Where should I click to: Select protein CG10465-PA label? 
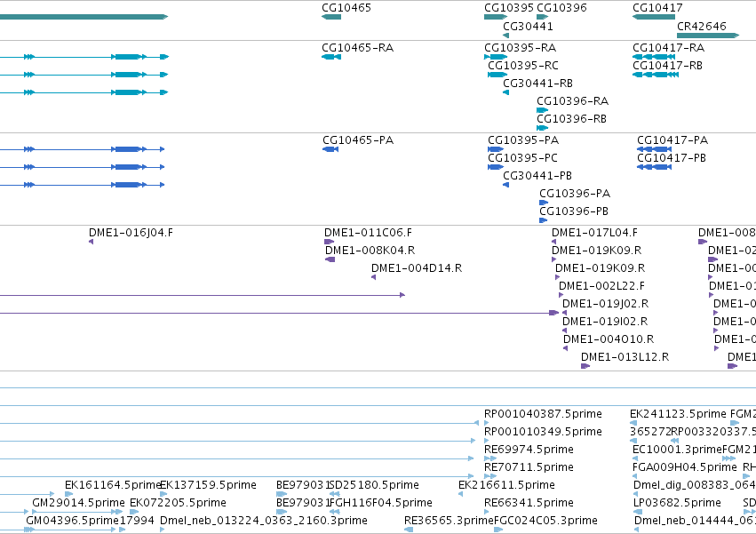[358, 140]
